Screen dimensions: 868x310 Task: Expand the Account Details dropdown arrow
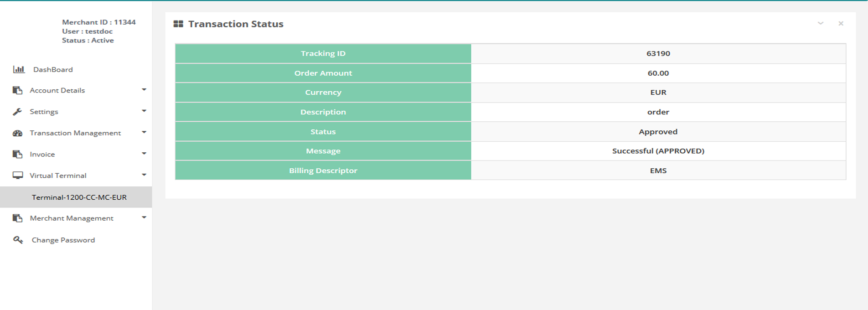coord(144,90)
